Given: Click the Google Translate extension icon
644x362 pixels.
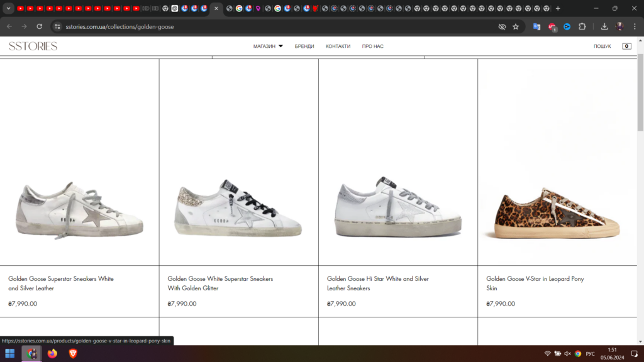Looking at the screenshot, I should 536,26.
